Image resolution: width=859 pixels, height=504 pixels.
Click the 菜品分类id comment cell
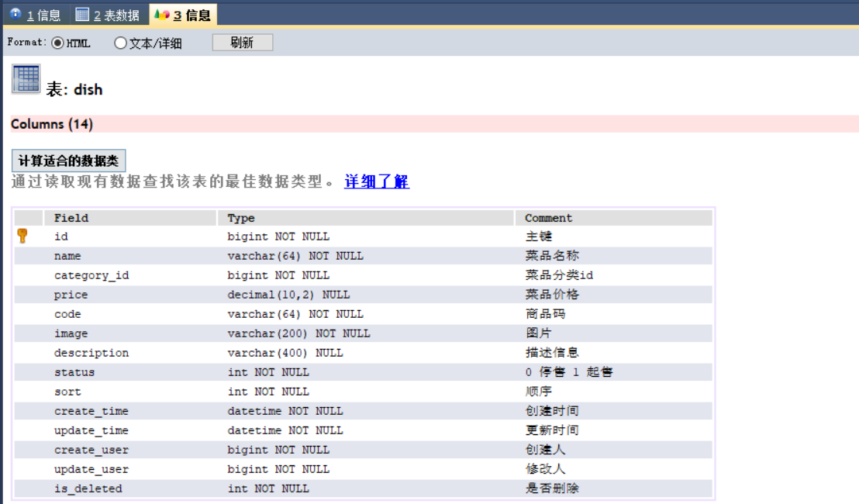point(613,275)
